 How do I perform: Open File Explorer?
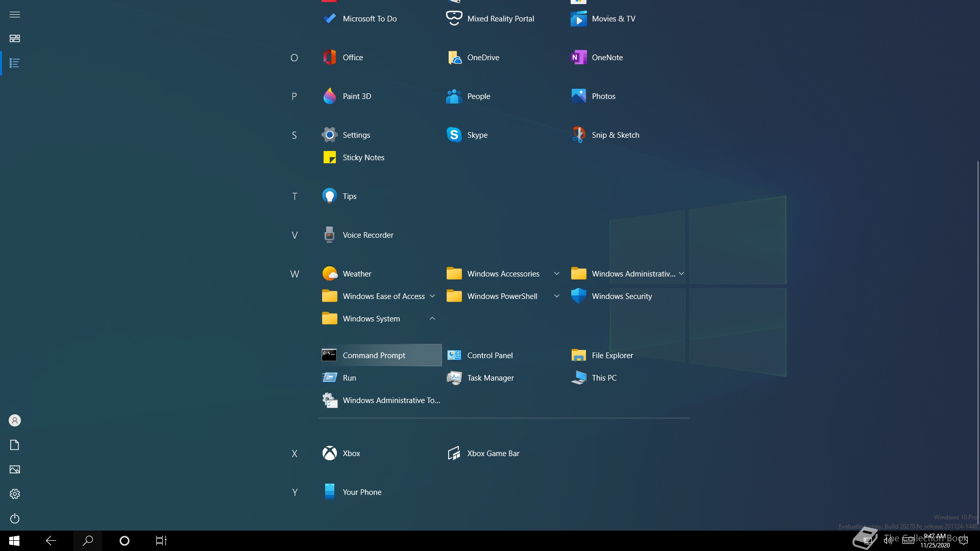tap(628, 356)
